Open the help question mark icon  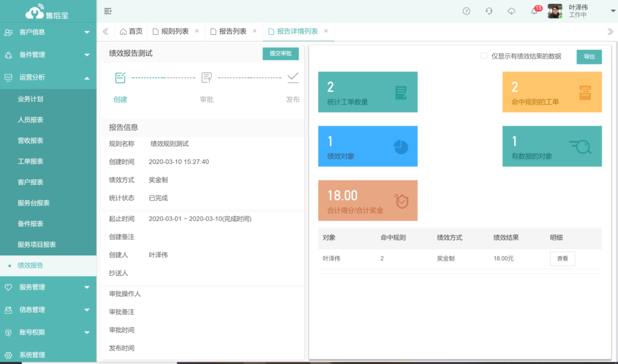(466, 11)
